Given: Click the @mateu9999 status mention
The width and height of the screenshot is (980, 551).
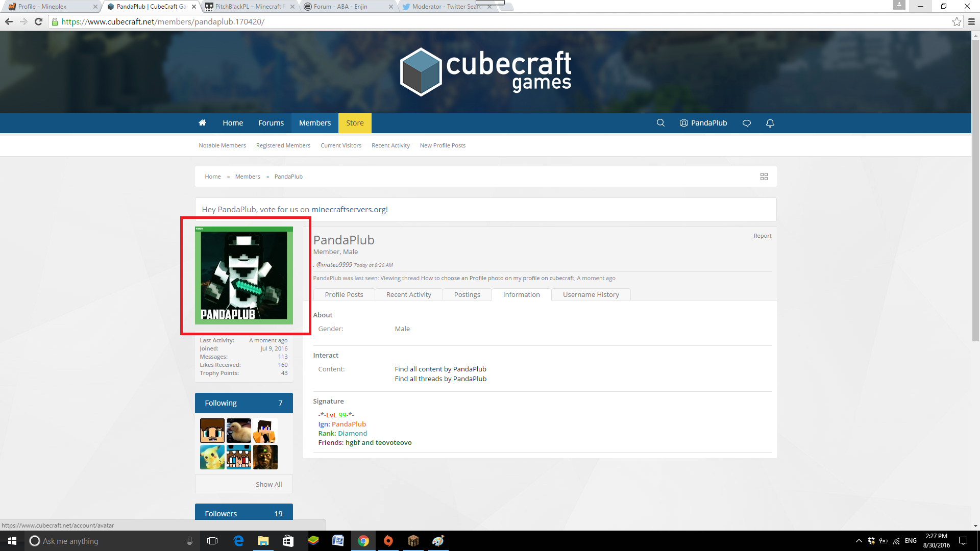Looking at the screenshot, I should click(x=334, y=265).
